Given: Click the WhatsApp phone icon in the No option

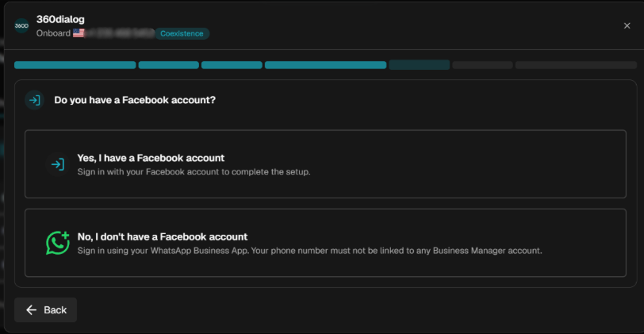Looking at the screenshot, I should point(57,243).
